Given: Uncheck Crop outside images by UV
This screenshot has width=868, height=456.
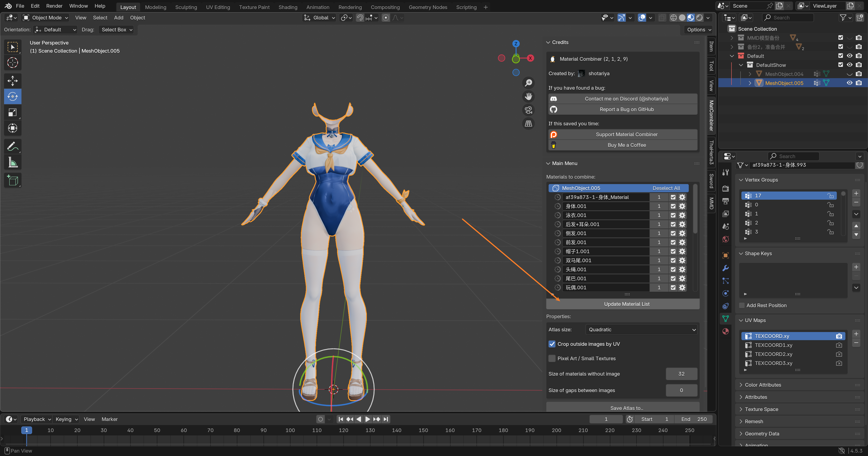Looking at the screenshot, I should click(552, 344).
